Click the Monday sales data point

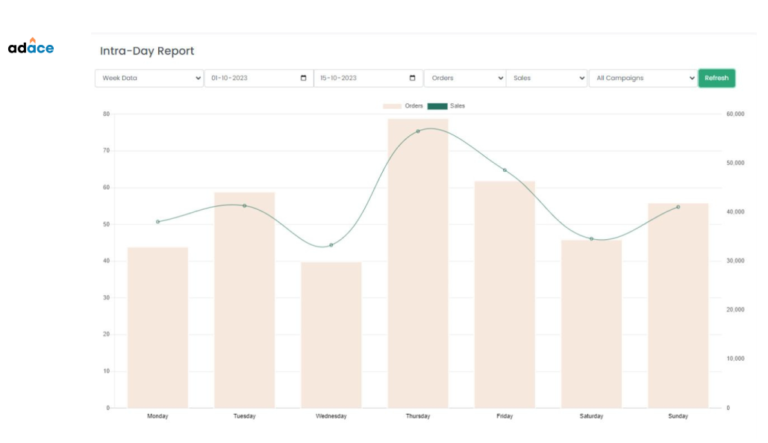[158, 222]
